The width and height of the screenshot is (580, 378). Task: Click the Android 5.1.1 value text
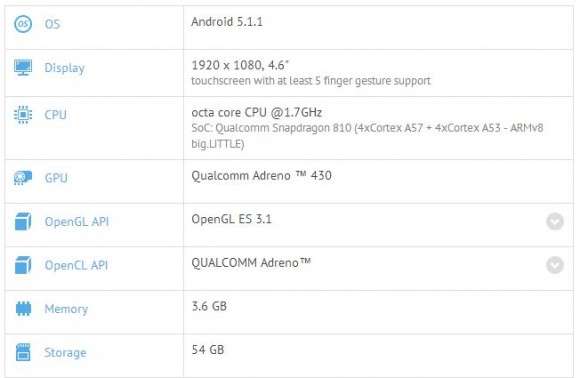pyautogui.click(x=227, y=22)
